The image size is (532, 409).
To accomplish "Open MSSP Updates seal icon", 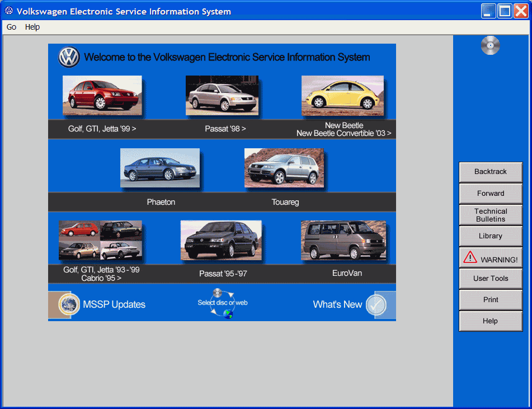I will (69, 304).
